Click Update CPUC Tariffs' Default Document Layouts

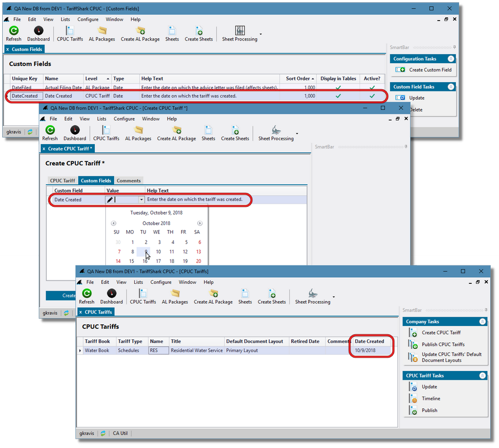446,357
